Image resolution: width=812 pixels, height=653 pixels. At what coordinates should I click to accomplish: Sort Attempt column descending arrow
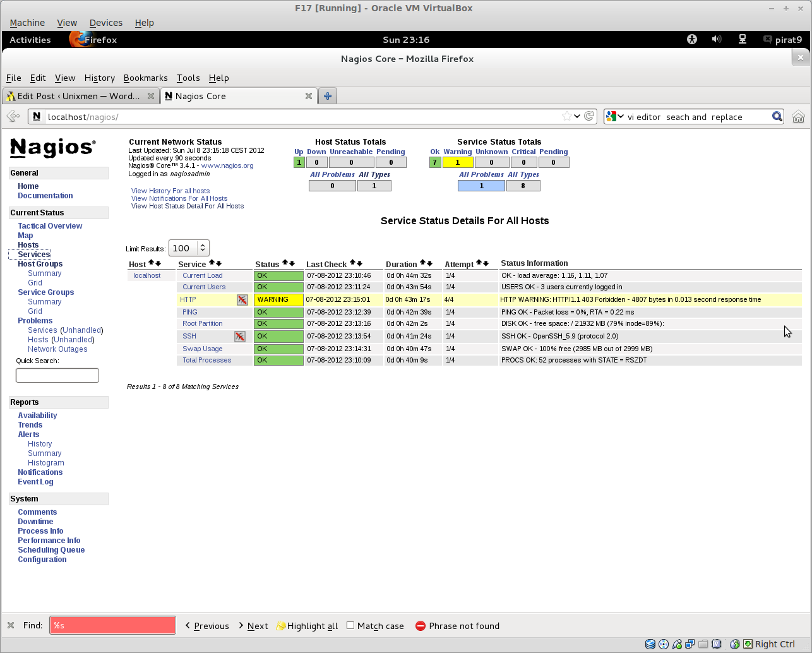(x=486, y=263)
